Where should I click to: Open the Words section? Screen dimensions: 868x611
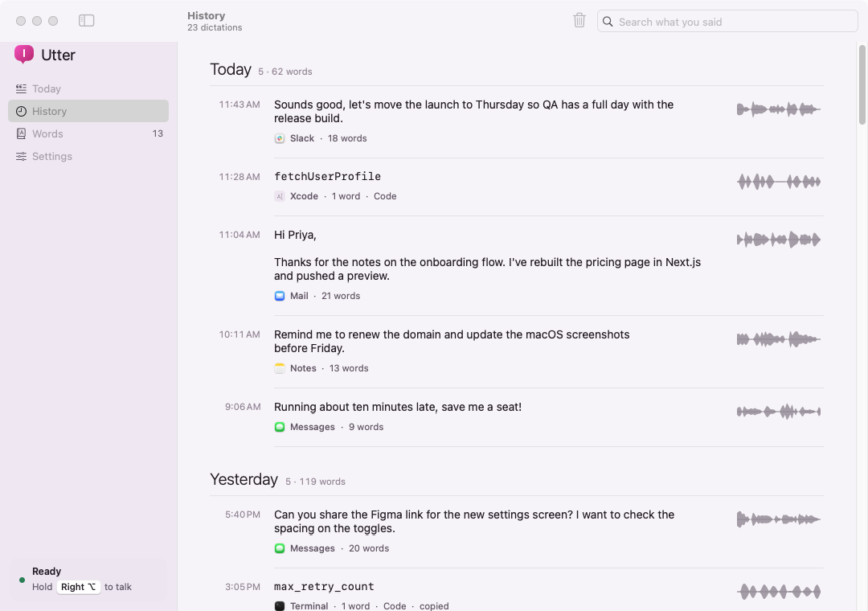point(88,133)
